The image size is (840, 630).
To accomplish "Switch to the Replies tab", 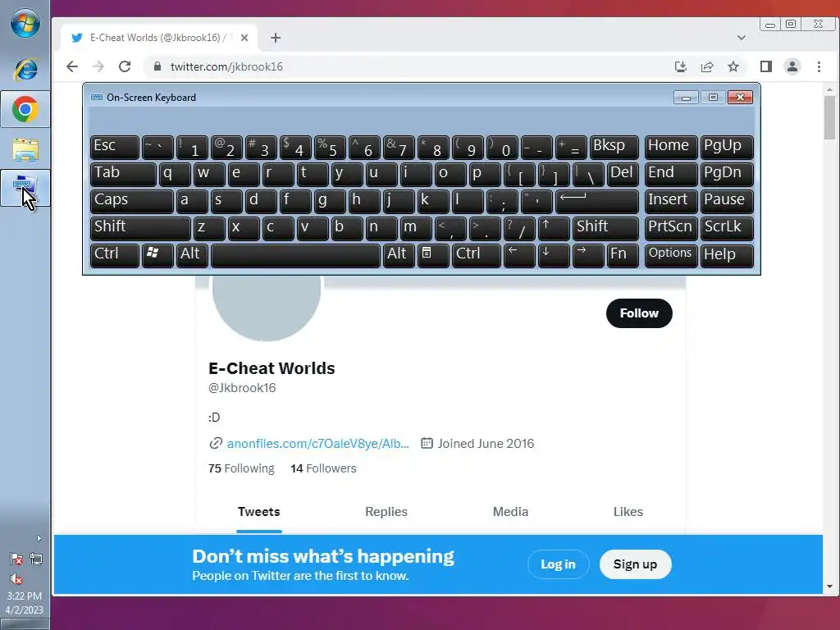I will click(386, 512).
